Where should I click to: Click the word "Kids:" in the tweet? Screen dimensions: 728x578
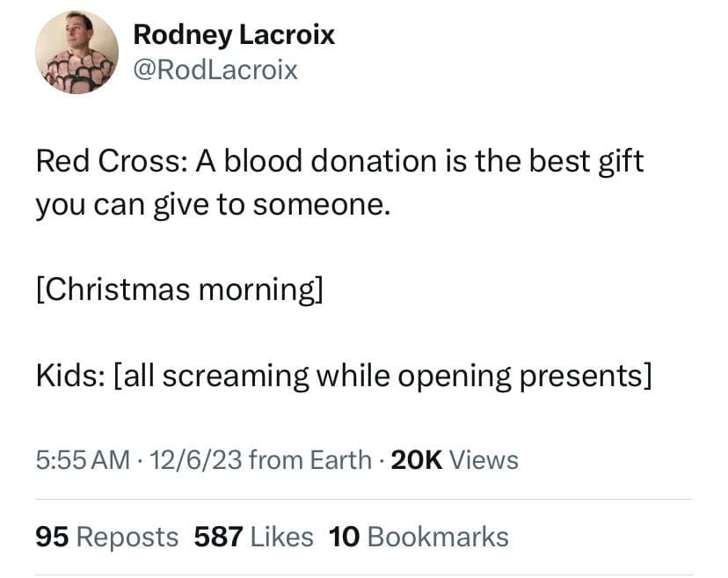(70, 376)
